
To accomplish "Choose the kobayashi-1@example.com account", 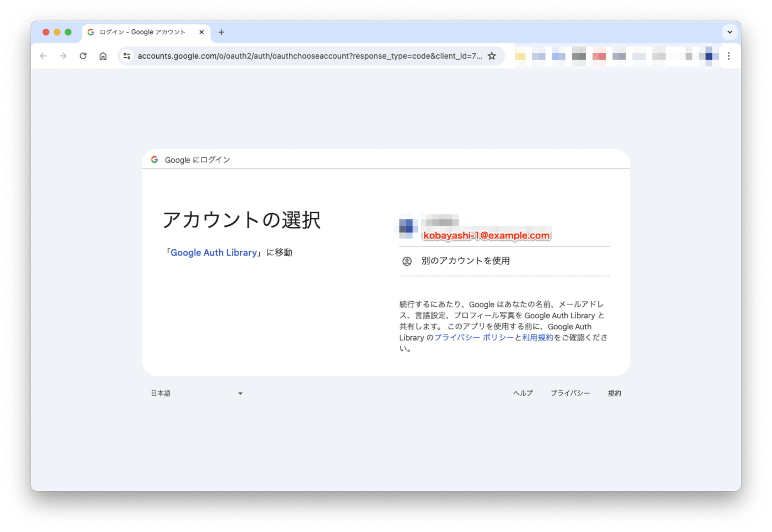I will (505, 228).
